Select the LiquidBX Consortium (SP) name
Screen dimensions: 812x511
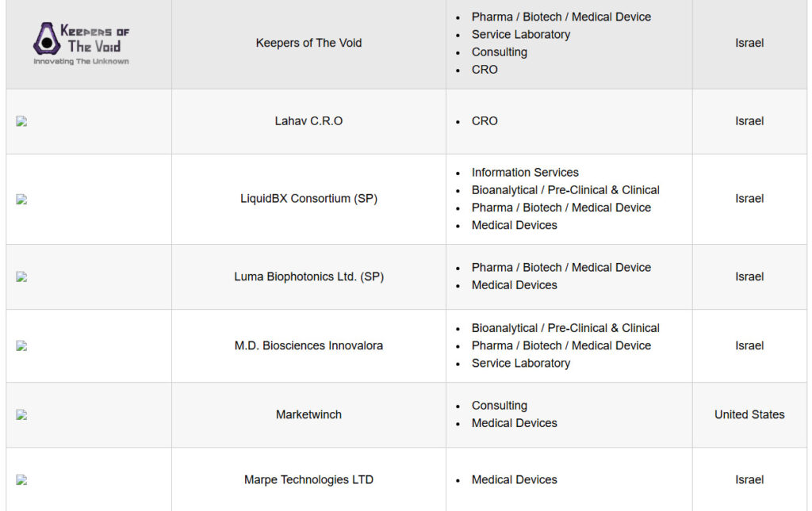click(x=308, y=199)
